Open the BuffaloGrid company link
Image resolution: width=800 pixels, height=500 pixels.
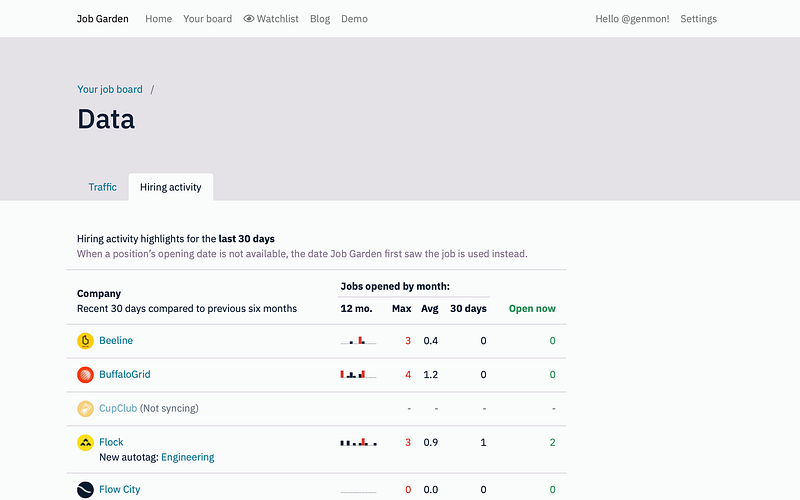(x=124, y=374)
